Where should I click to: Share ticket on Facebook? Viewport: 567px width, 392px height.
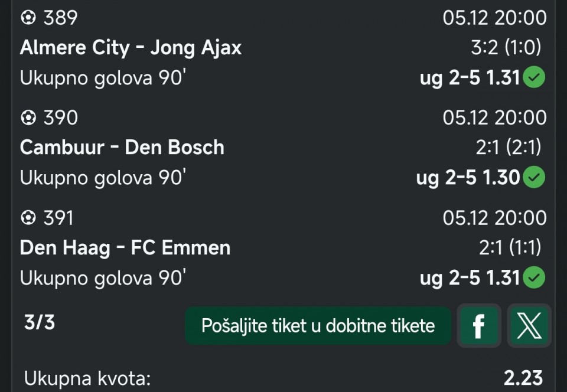point(478,325)
